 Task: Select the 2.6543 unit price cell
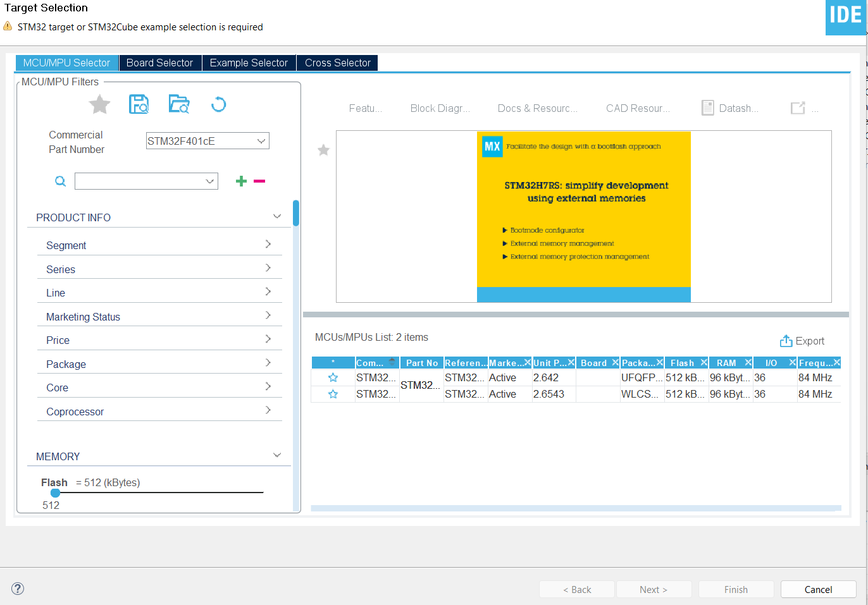click(554, 394)
